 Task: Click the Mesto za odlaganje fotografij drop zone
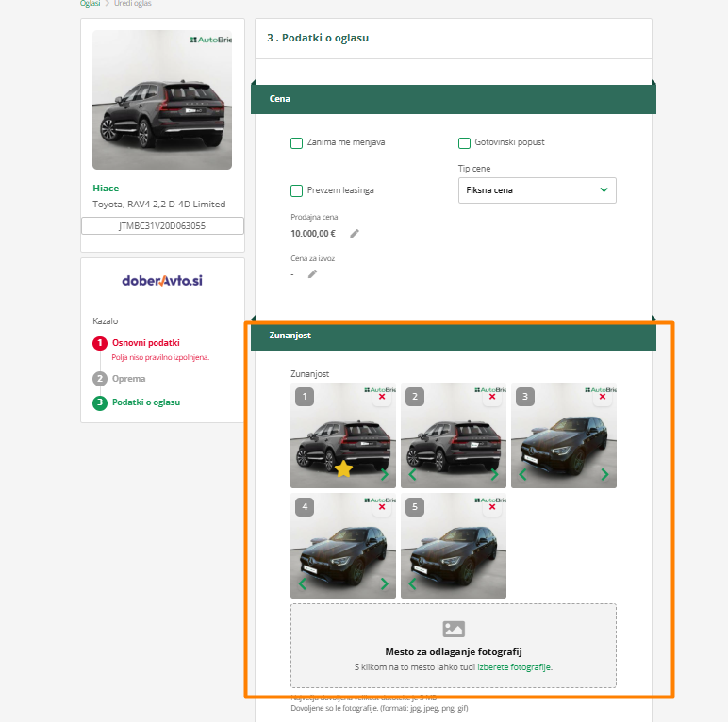pyautogui.click(x=454, y=646)
